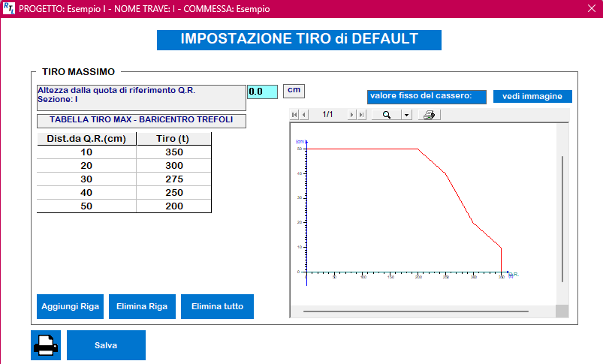Jump to last page of chart viewer
The image size is (603, 364).
click(361, 115)
